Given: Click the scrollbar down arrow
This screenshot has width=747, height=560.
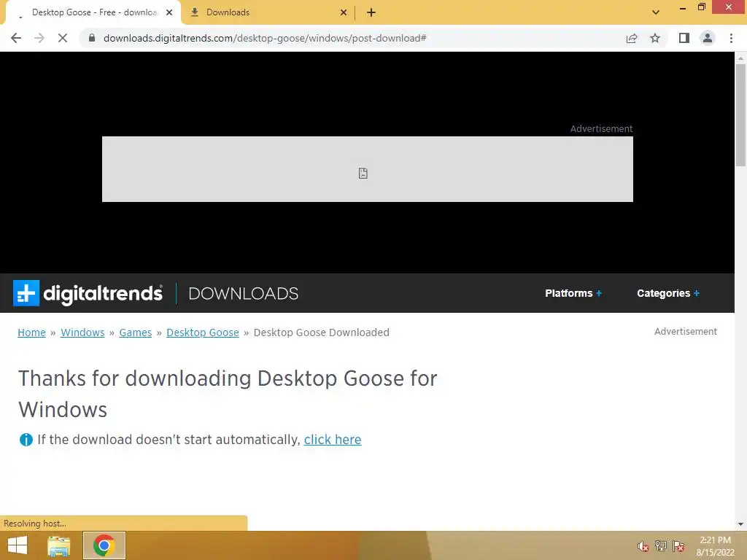Looking at the screenshot, I should (740, 524).
